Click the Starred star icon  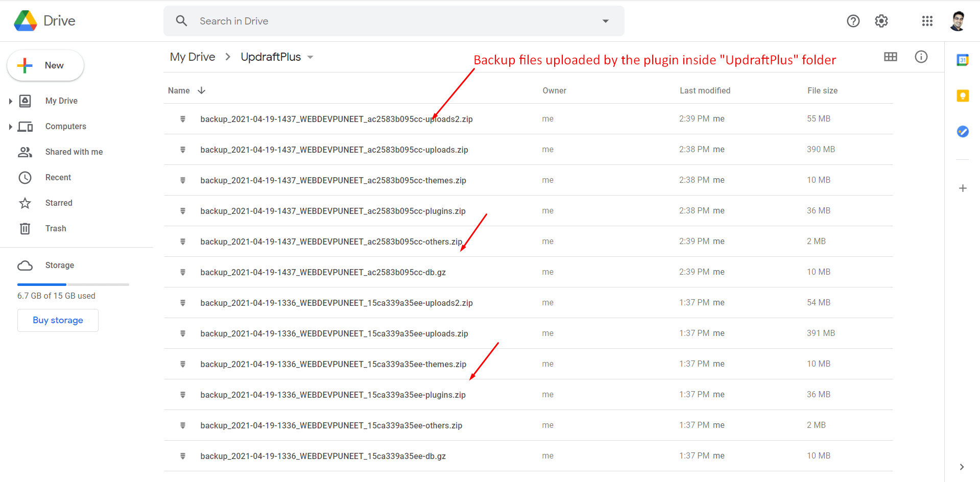(x=25, y=203)
